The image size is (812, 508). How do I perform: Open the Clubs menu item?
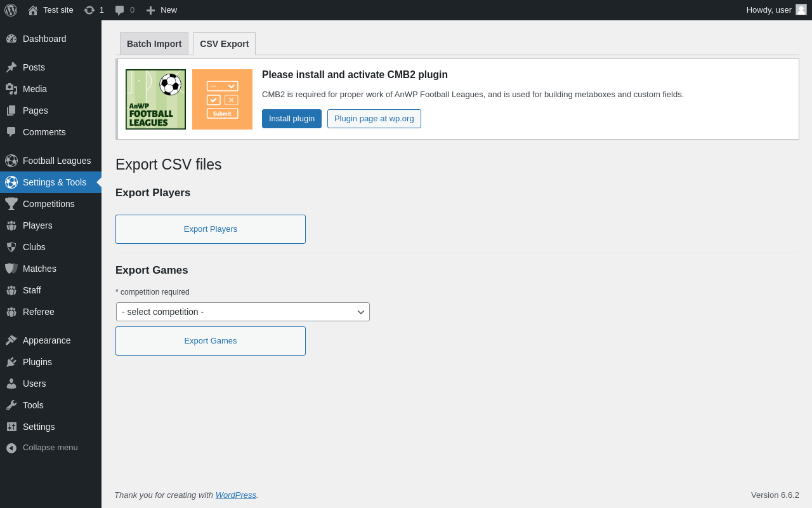point(51,247)
